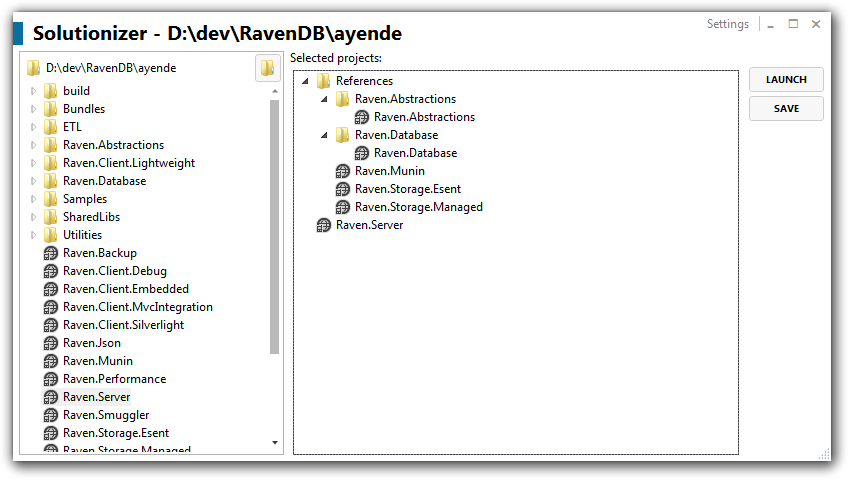
Task: Click the scroll up arrow of the left tree
Action: pos(275,91)
